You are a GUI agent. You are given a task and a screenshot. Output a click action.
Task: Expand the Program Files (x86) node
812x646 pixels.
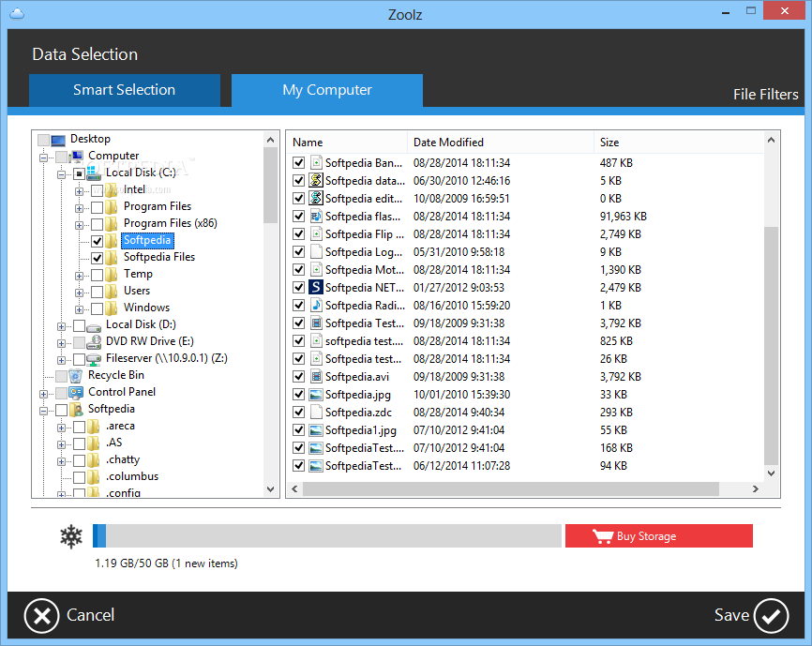pyautogui.click(x=79, y=225)
